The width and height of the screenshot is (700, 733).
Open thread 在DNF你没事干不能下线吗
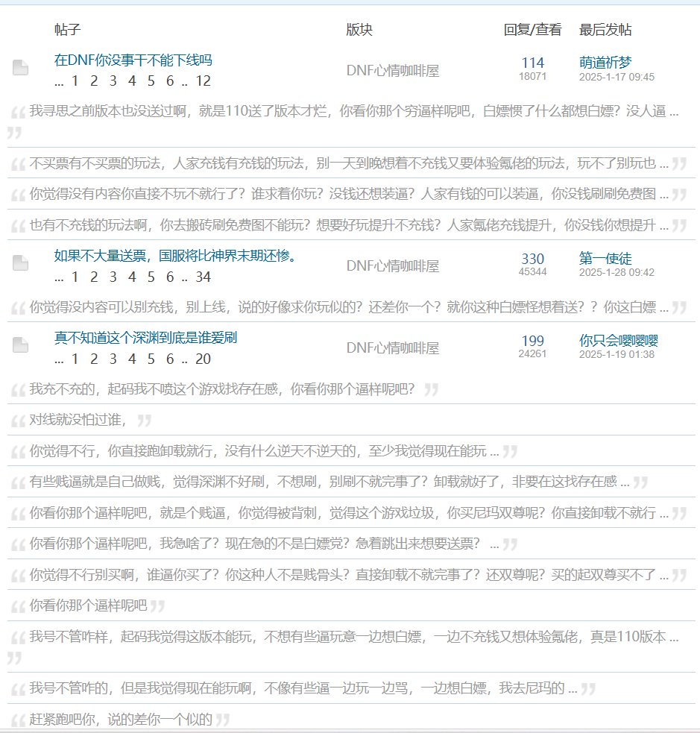133,60
